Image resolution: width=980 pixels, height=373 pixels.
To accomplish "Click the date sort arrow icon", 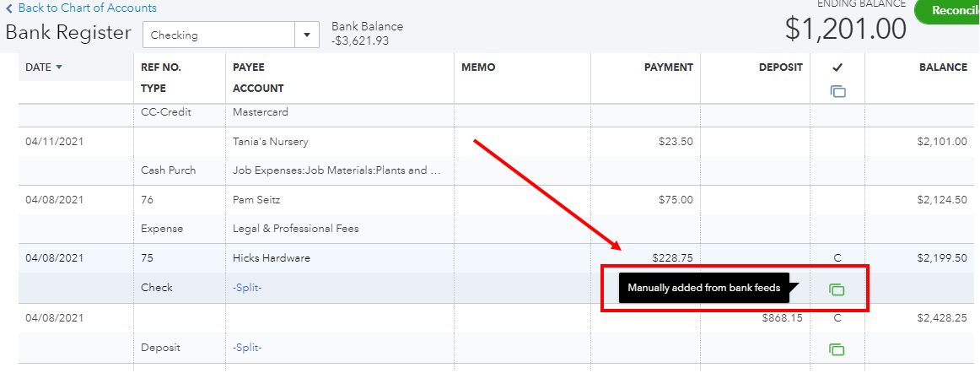I will click(59, 68).
